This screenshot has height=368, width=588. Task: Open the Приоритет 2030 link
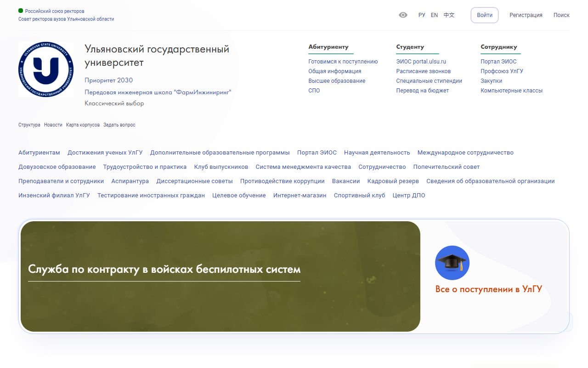coord(108,80)
